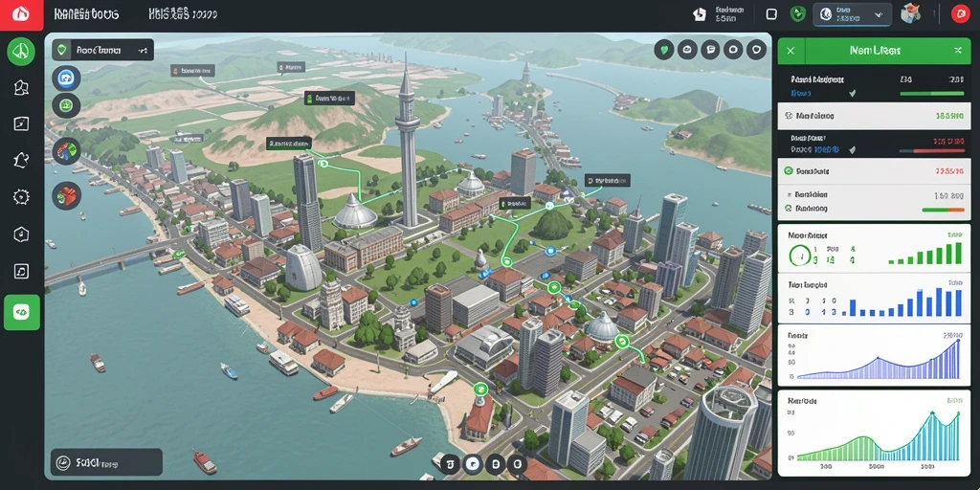Open the second menu label in top bar
The image size is (980, 490).
183,13
